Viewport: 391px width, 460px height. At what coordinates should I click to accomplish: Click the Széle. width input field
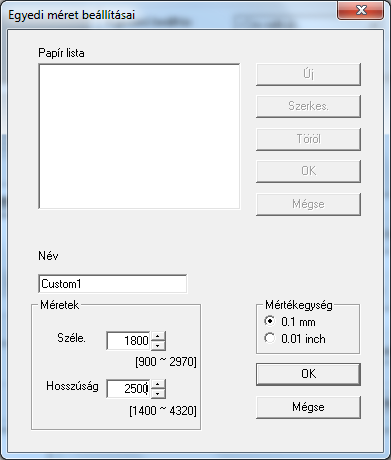pos(128,341)
